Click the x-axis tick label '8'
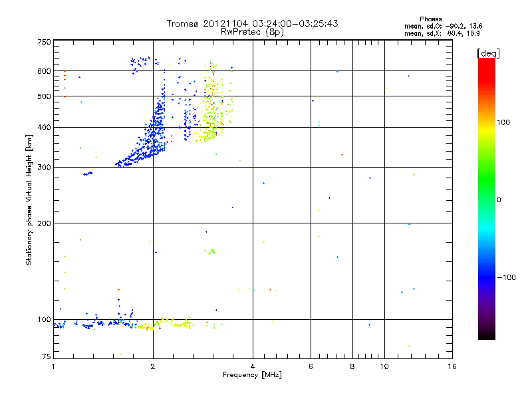The width and height of the screenshot is (532, 399). coord(352,366)
